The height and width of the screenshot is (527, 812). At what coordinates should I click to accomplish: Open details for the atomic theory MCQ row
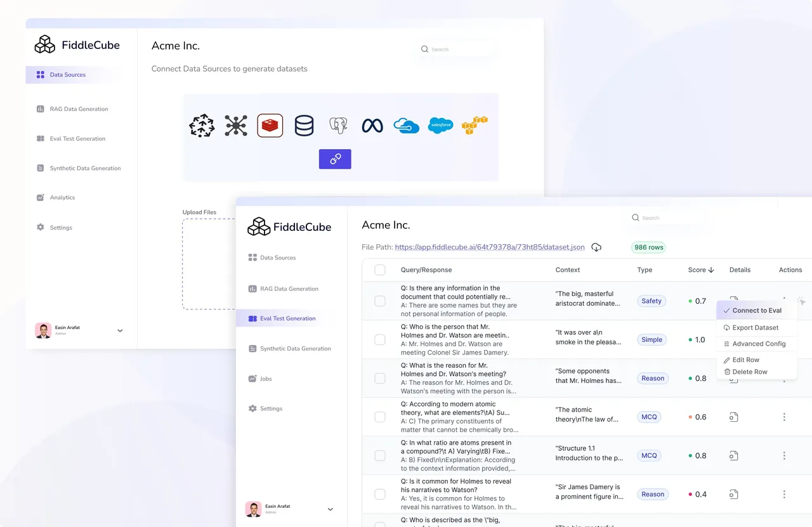coord(733,417)
